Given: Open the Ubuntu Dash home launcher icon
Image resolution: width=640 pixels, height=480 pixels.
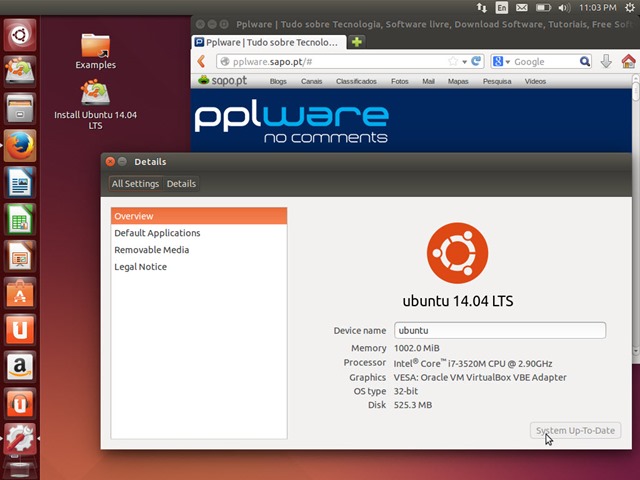Looking at the screenshot, I should [x=20, y=35].
